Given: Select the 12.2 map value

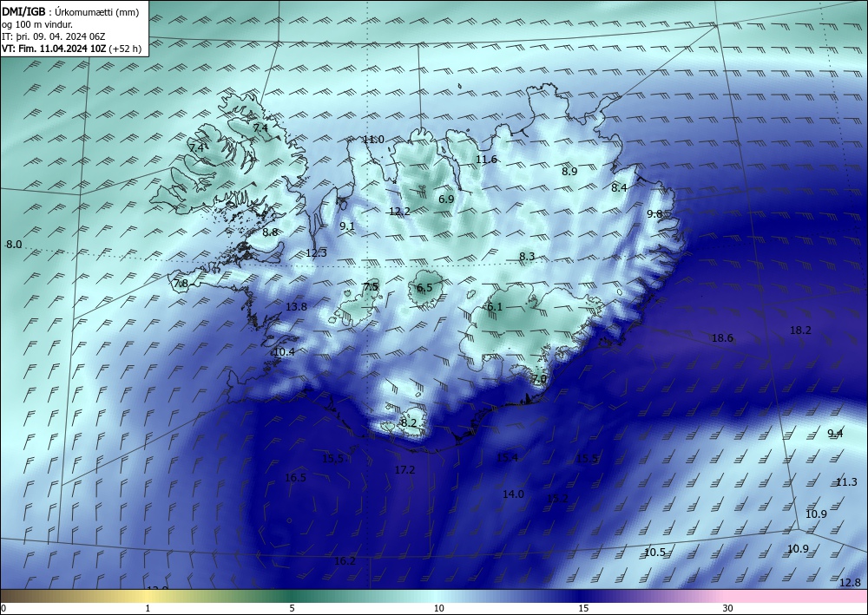Looking at the screenshot, I should coord(399,212).
